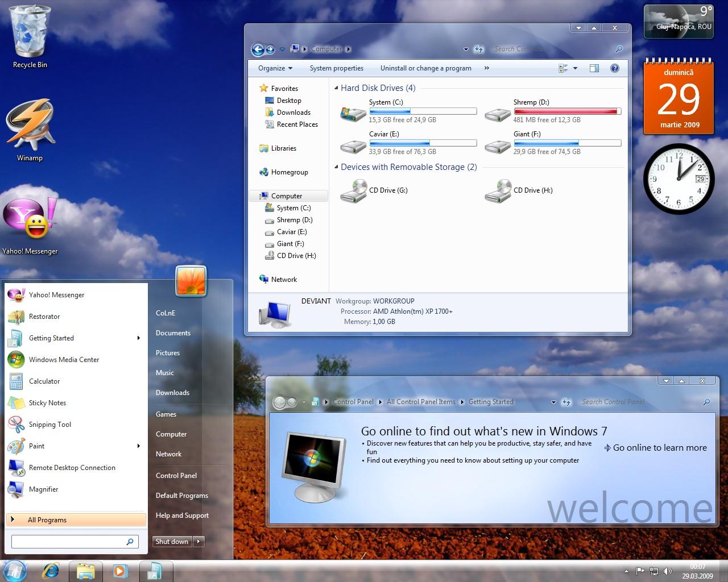Launch Winamp from the desktop icon
728x582 pixels.
tap(30, 130)
